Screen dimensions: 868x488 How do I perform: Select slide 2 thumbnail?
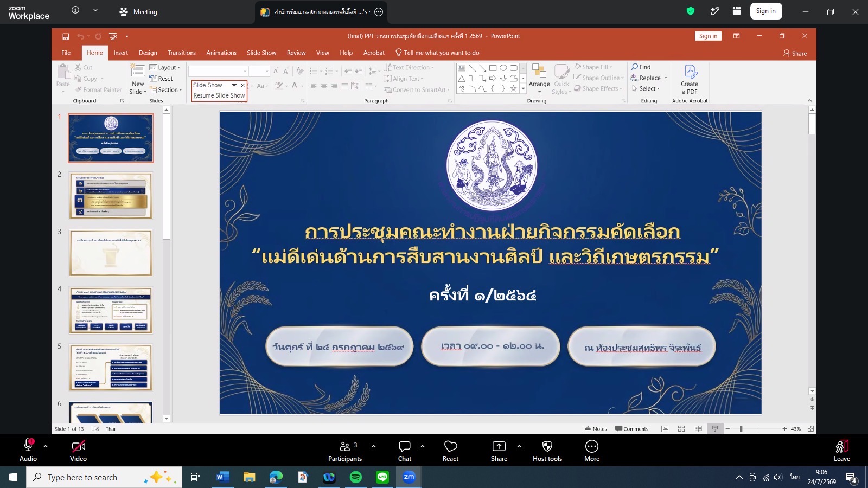tap(111, 196)
